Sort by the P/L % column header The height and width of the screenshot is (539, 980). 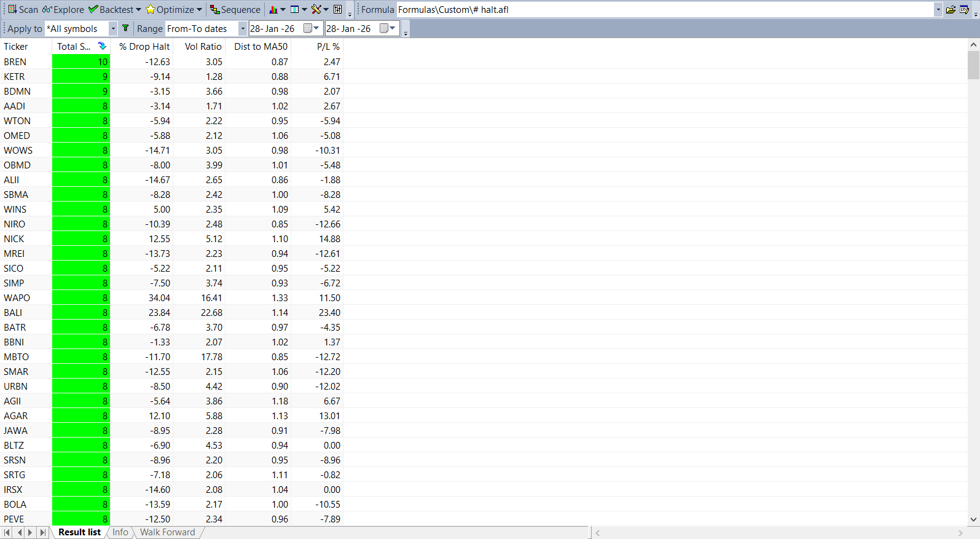coord(328,47)
